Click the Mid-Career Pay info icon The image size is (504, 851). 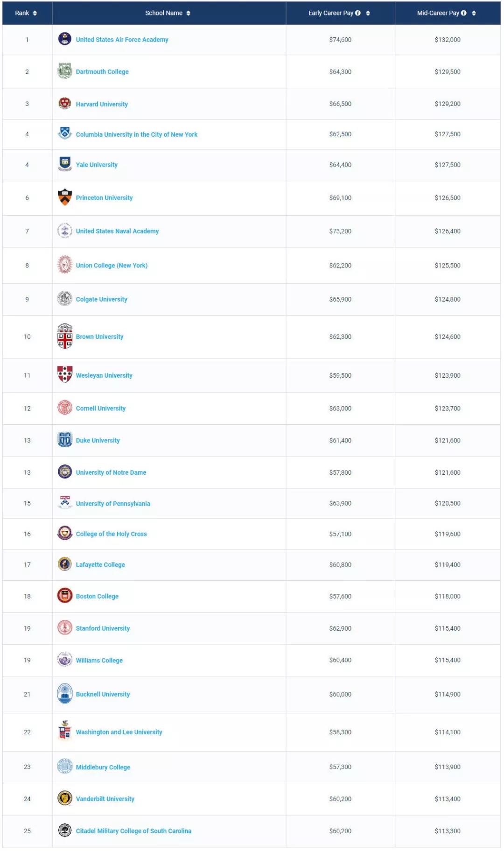464,13
